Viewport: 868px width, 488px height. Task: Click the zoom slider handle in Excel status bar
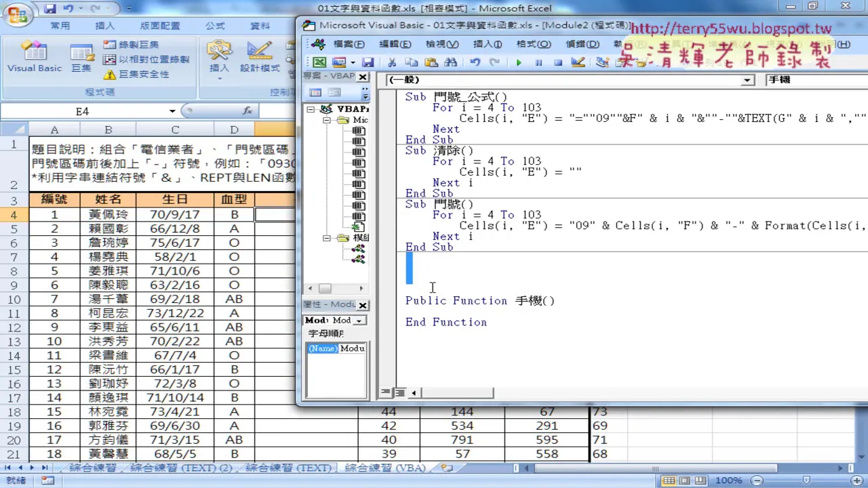pyautogui.click(x=805, y=481)
